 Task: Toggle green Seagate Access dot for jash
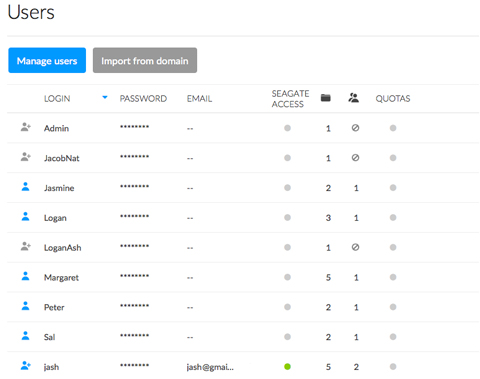(x=287, y=367)
